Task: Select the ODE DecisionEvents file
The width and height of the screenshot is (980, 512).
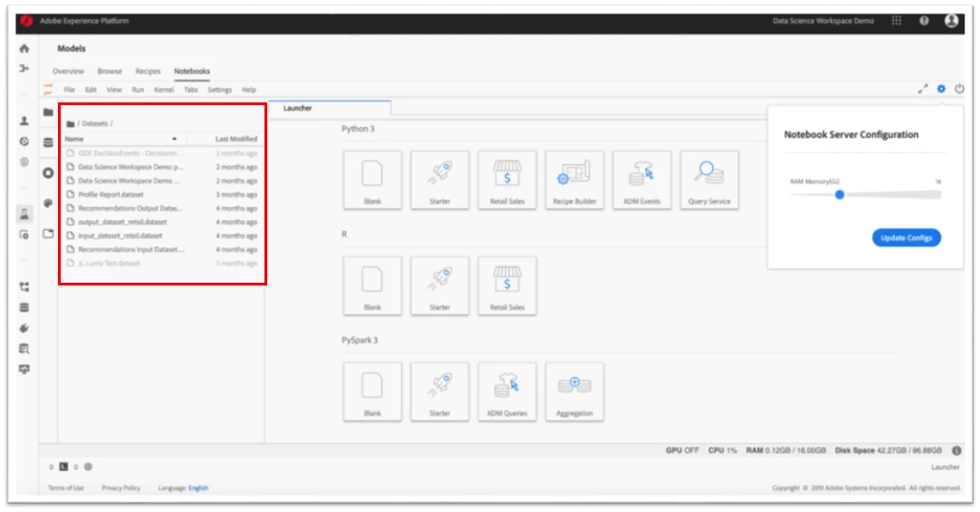Action: pyautogui.click(x=161, y=153)
